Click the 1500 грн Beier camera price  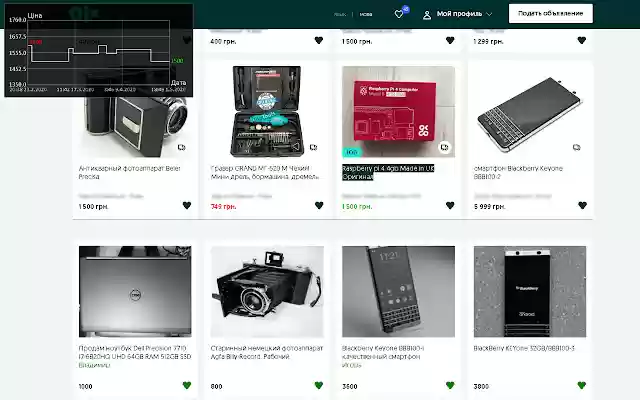click(93, 207)
